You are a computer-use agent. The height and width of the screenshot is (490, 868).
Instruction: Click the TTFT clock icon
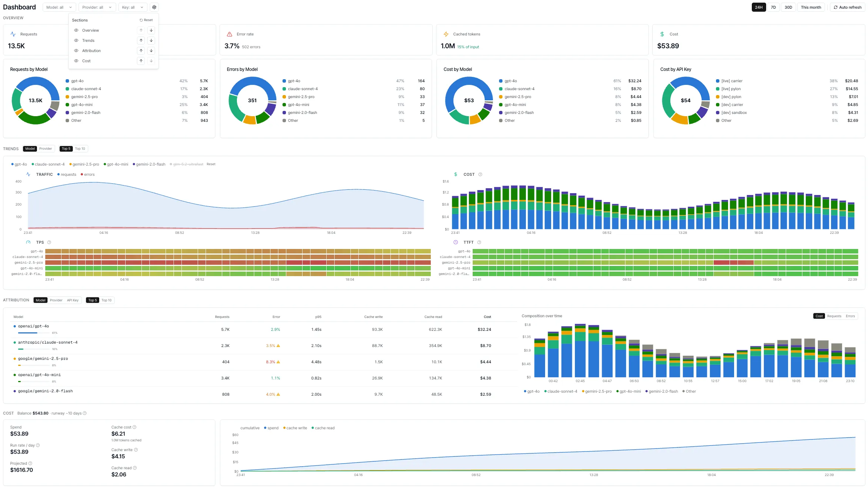click(x=456, y=242)
